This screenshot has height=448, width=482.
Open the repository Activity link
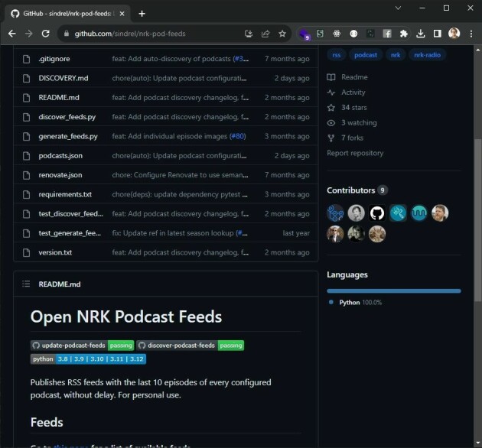click(x=347, y=93)
